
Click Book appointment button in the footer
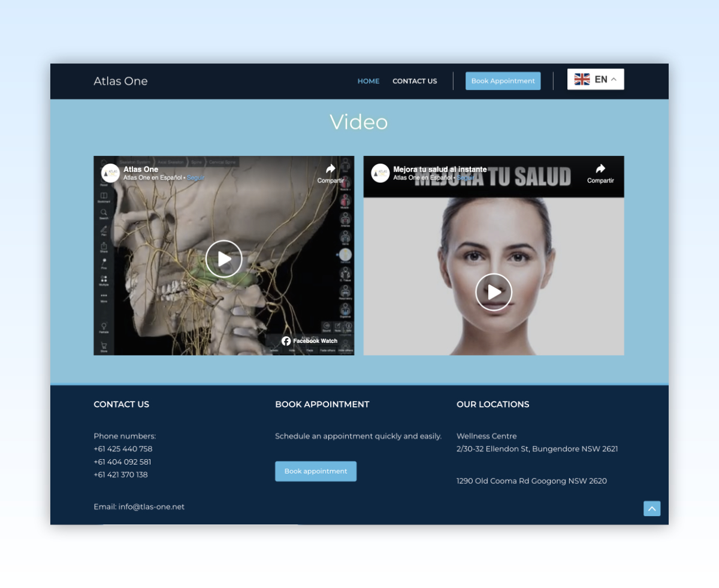pyautogui.click(x=316, y=471)
